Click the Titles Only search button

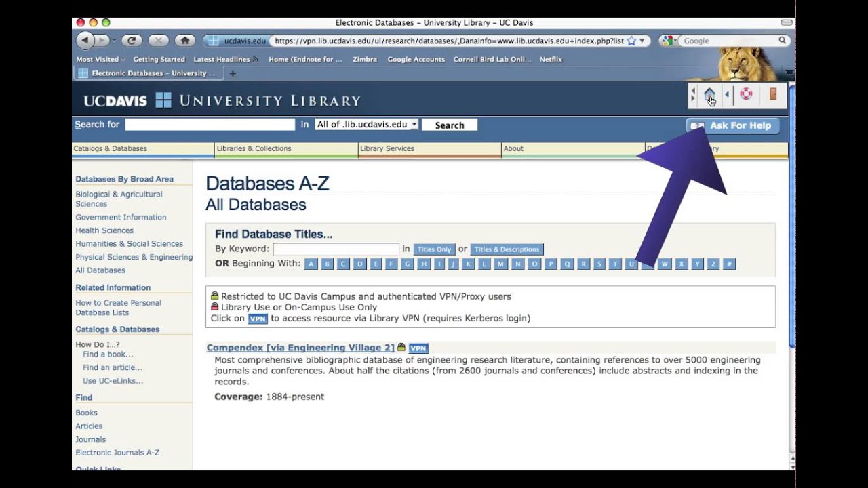(x=434, y=249)
